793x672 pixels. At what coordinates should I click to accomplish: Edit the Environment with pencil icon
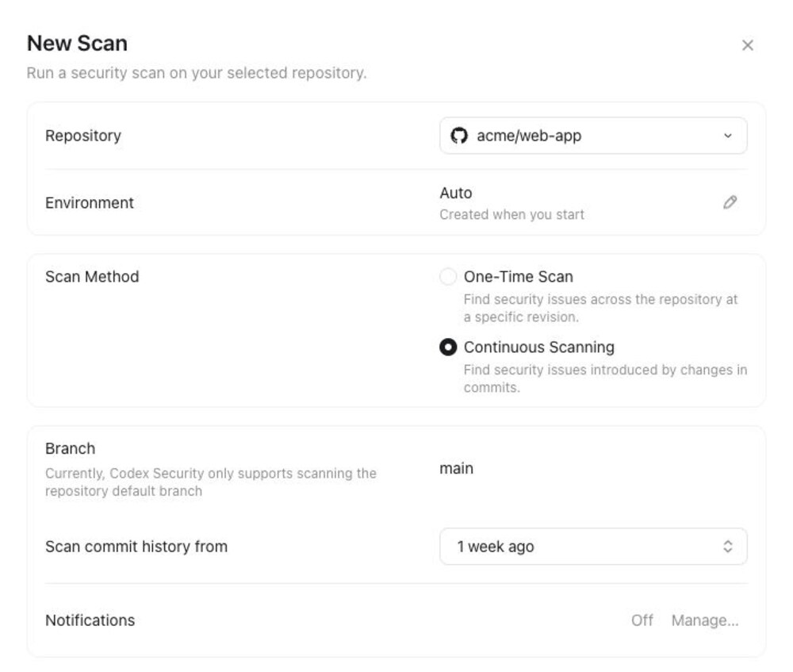click(730, 202)
